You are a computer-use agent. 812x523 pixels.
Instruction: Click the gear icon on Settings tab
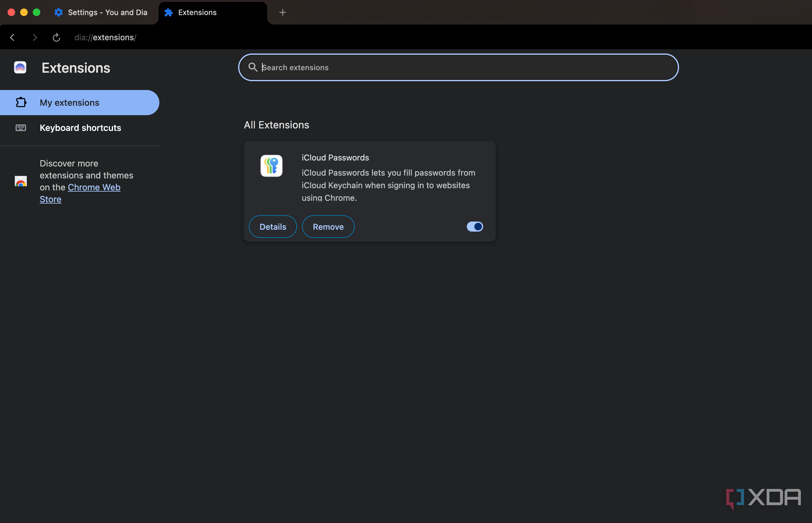coord(59,13)
